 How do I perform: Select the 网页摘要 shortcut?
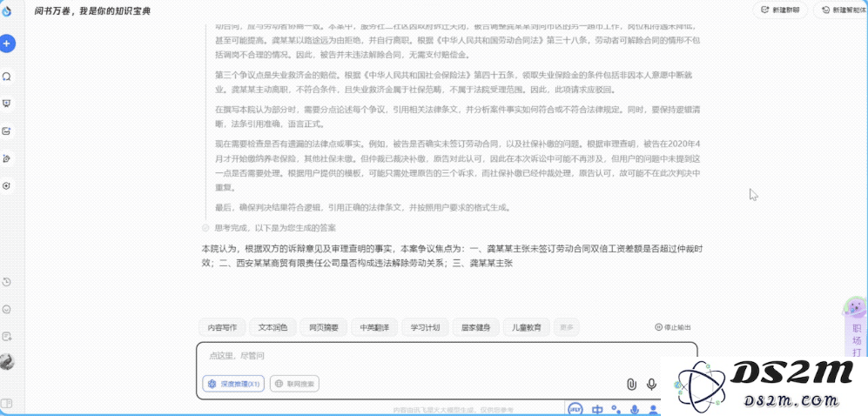[324, 327]
